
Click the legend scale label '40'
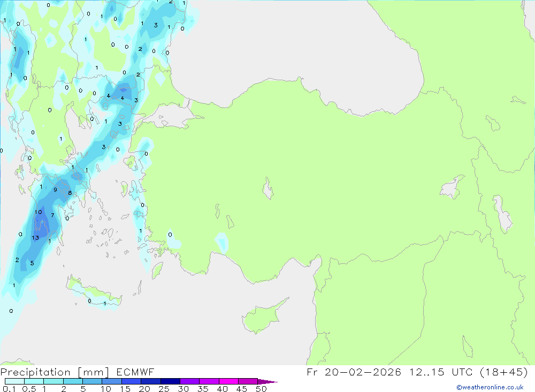[x=222, y=389]
